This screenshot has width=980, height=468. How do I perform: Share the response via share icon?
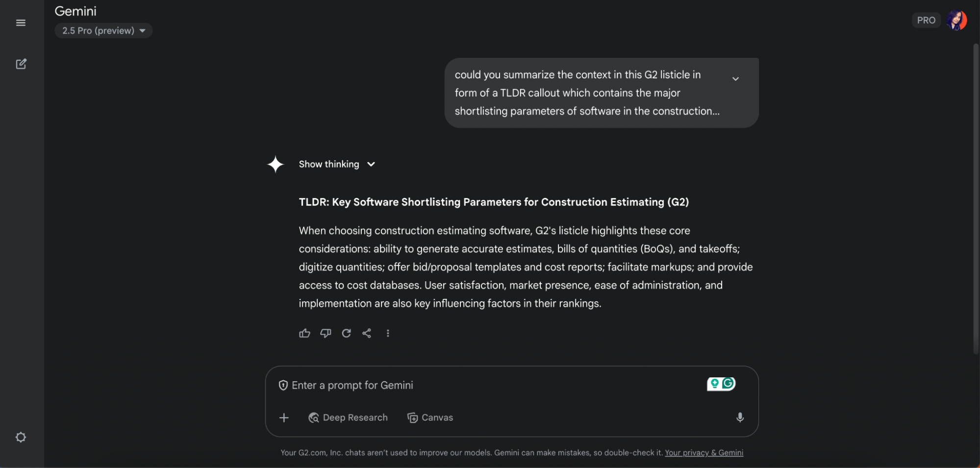click(367, 333)
